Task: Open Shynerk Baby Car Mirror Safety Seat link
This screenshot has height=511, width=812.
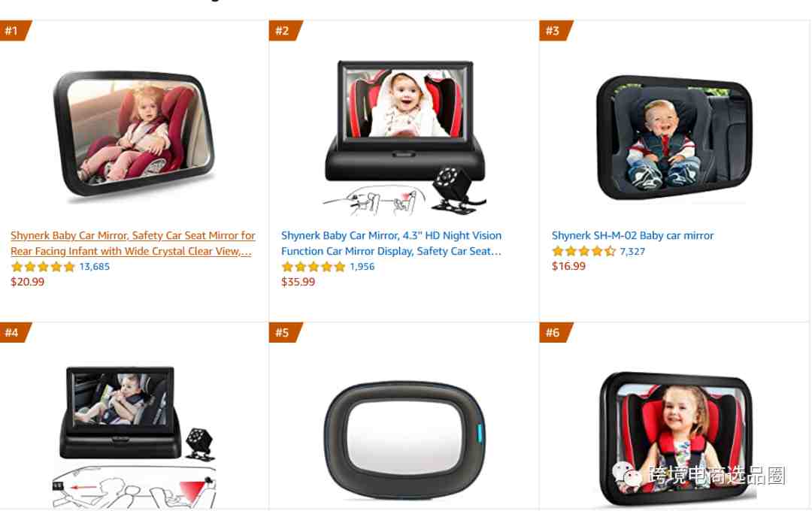Action: 133,243
